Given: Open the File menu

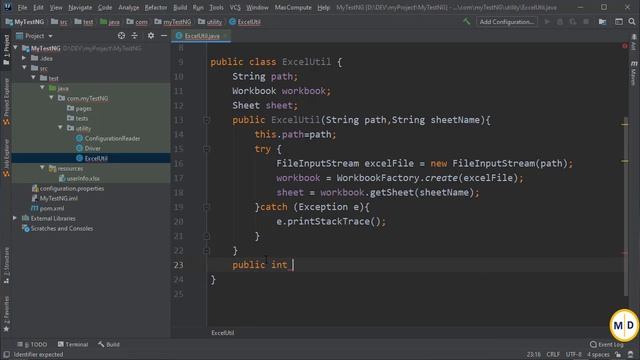Looking at the screenshot, I should [x=22, y=7].
